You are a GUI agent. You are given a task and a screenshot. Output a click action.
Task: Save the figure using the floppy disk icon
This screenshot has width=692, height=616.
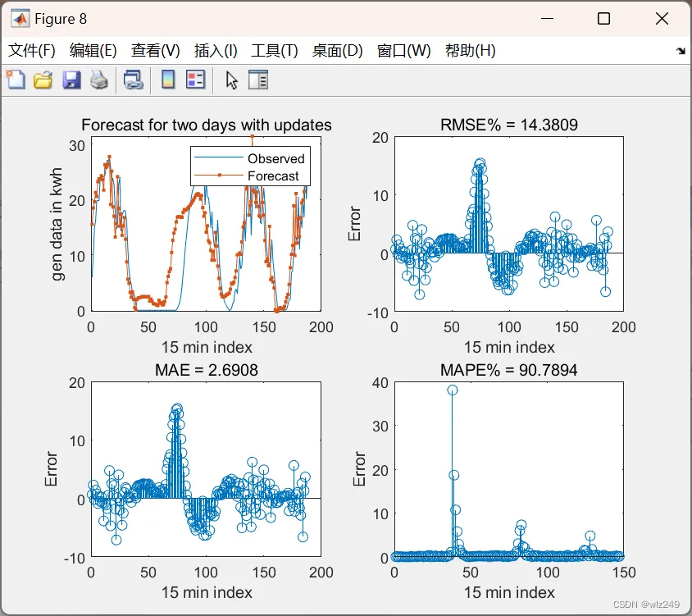tap(71, 80)
